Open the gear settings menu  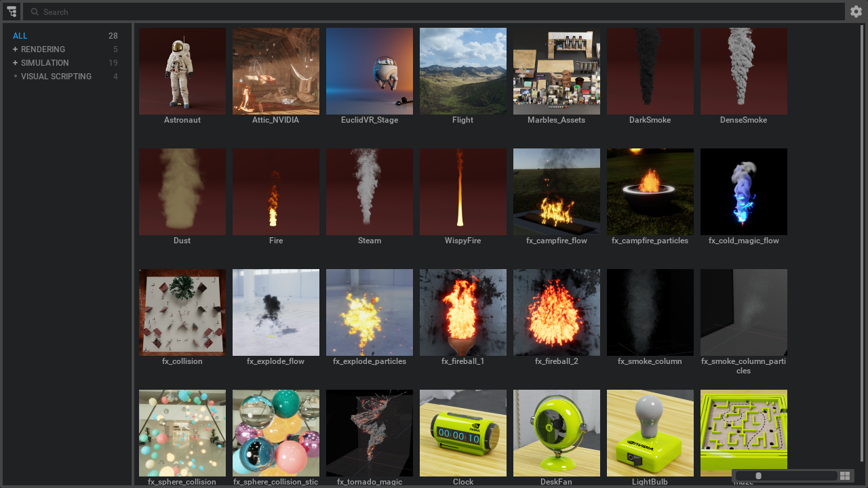click(856, 12)
